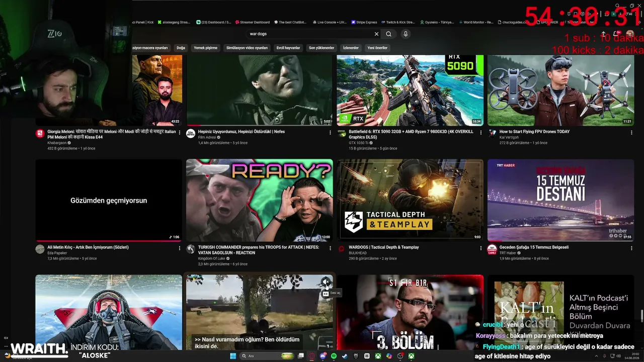
Task: Open options menu for WARDOGS Tactical Depth video
Action: [x=481, y=248]
